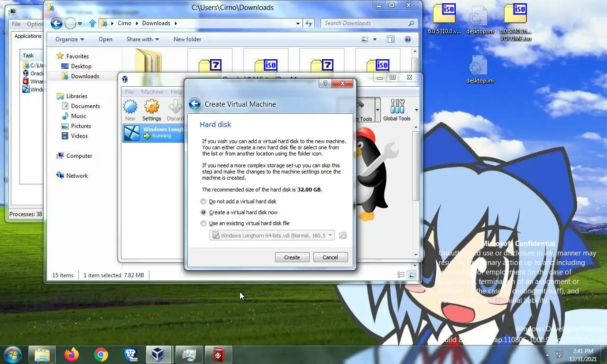Open Global Tools in VirtualBox Manager
607x364 pixels.
tap(397, 110)
